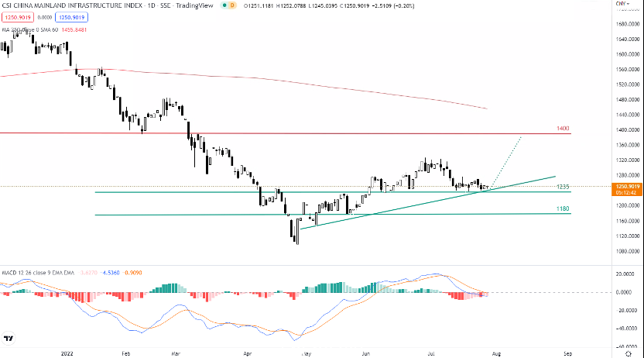644x358 pixels.
Task: Click the 1120.0000 price axis label
Action: 629,236
